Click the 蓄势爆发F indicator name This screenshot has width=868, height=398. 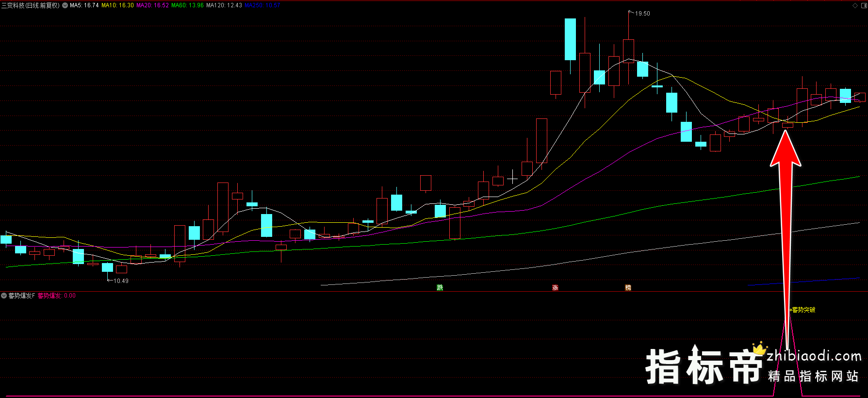[21, 296]
